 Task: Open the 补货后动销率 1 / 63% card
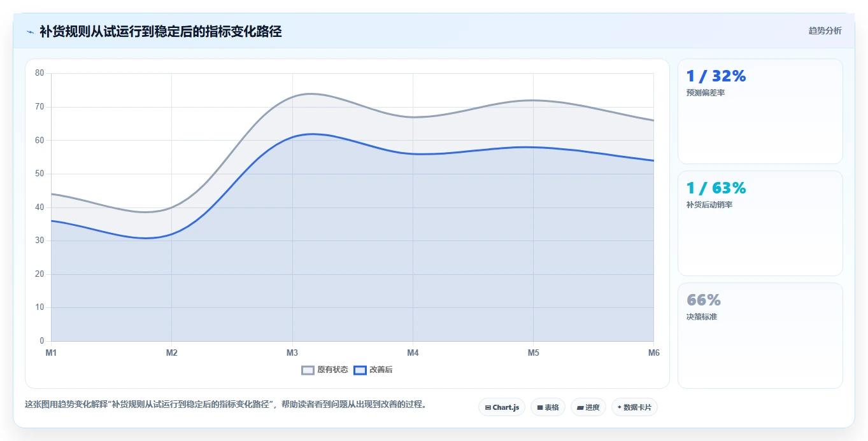(760, 223)
